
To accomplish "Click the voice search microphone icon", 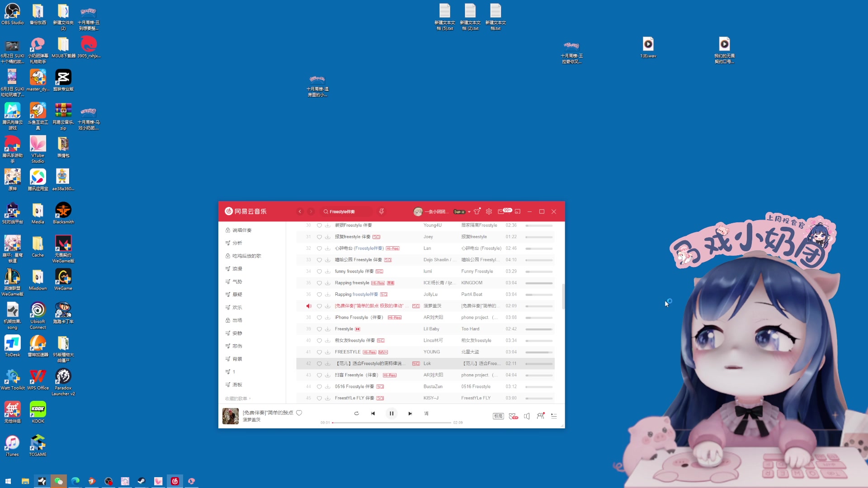I will pos(382,211).
